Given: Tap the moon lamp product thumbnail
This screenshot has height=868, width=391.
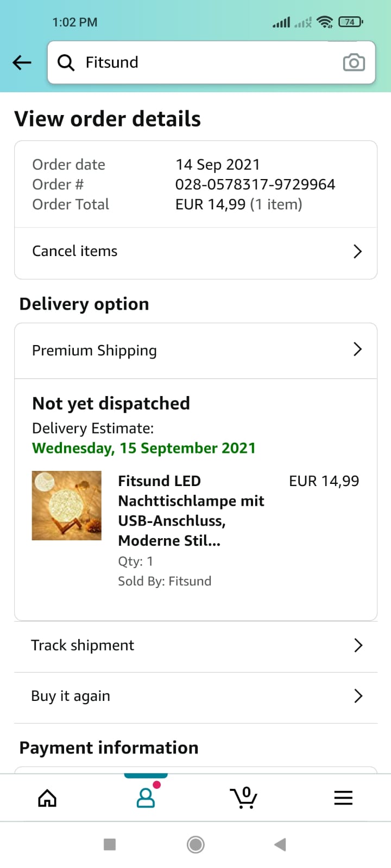Looking at the screenshot, I should point(67,506).
